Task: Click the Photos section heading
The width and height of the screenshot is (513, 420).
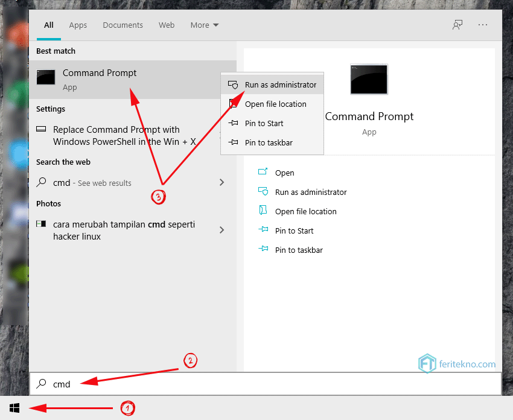Action: coord(49,203)
